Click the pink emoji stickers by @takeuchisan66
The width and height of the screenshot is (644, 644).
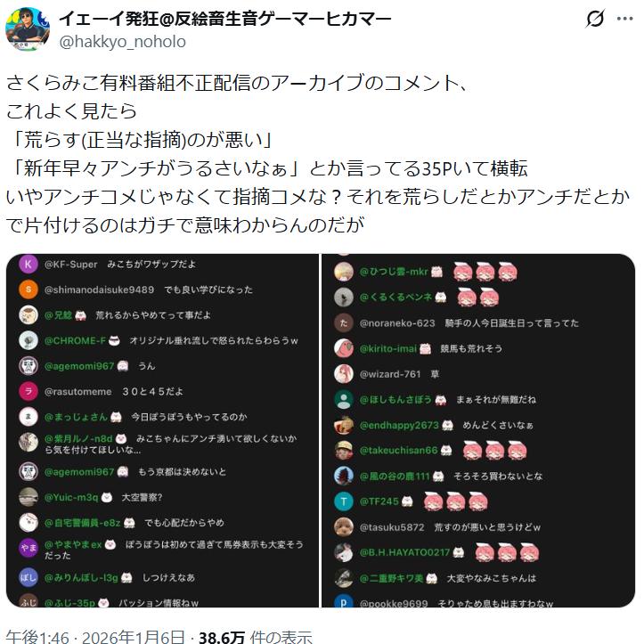coord(494,451)
